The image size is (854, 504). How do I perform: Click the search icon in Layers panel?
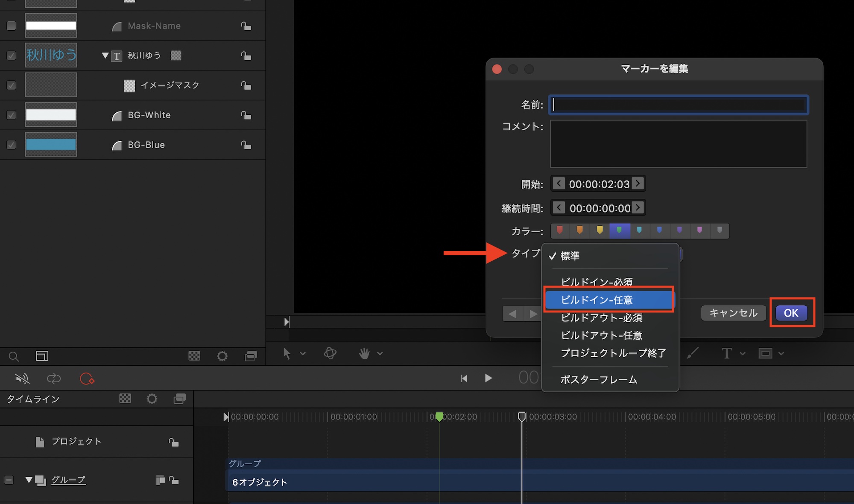(x=14, y=356)
